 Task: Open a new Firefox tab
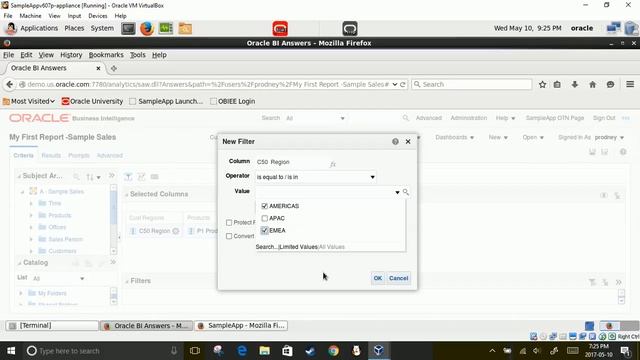(113, 69)
